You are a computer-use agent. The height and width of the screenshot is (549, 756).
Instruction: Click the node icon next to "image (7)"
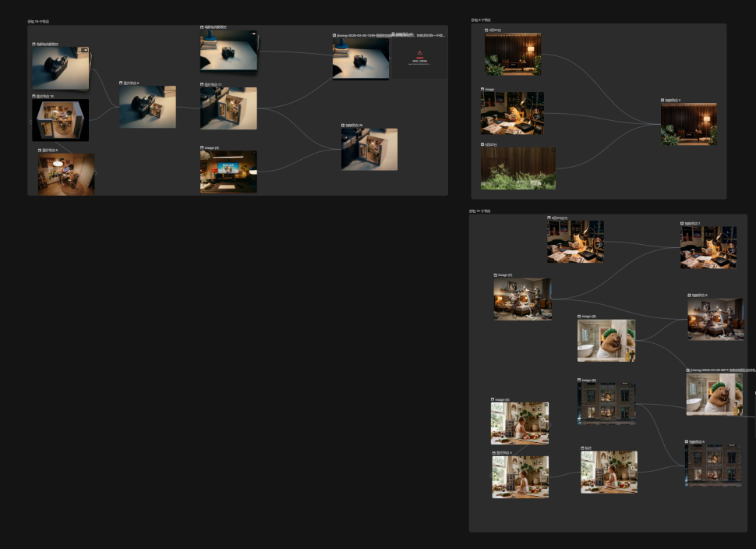pos(496,275)
